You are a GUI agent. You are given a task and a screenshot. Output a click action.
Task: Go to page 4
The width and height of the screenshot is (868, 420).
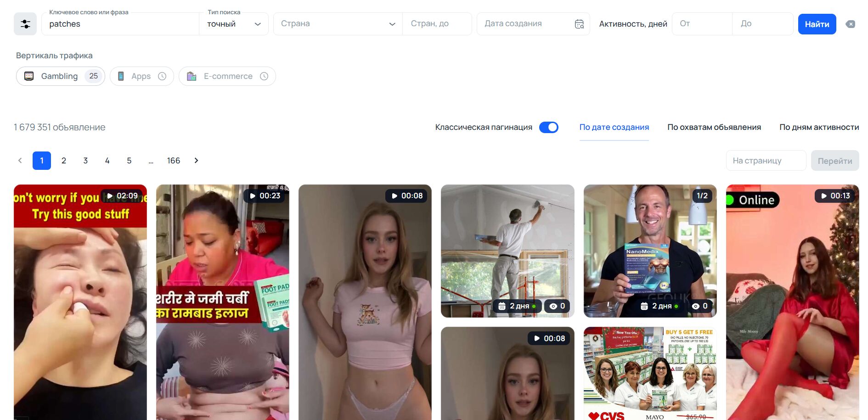tap(107, 161)
